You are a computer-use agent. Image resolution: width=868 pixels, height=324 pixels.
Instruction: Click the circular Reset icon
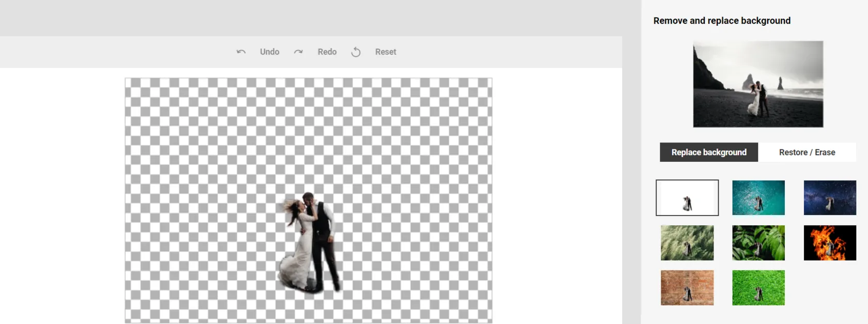pos(356,52)
